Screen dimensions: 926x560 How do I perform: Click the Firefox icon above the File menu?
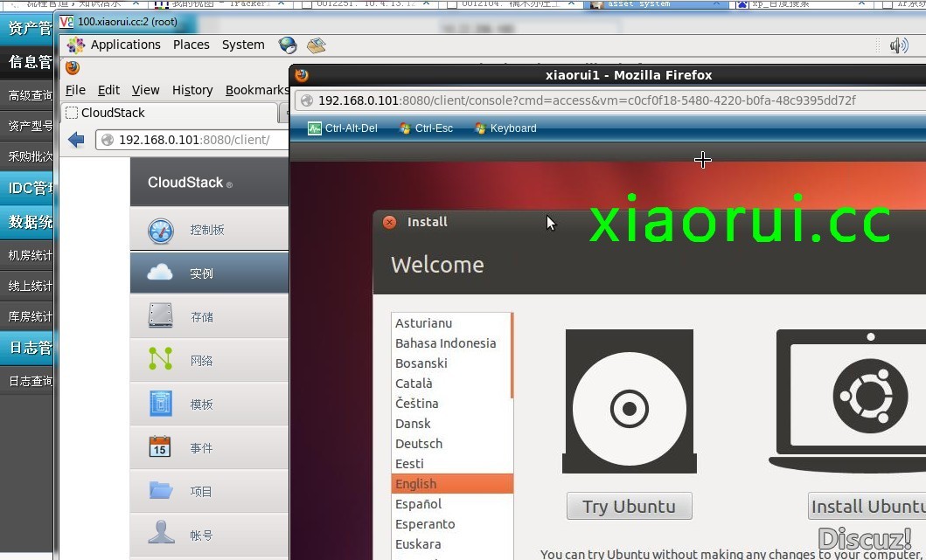point(73,68)
